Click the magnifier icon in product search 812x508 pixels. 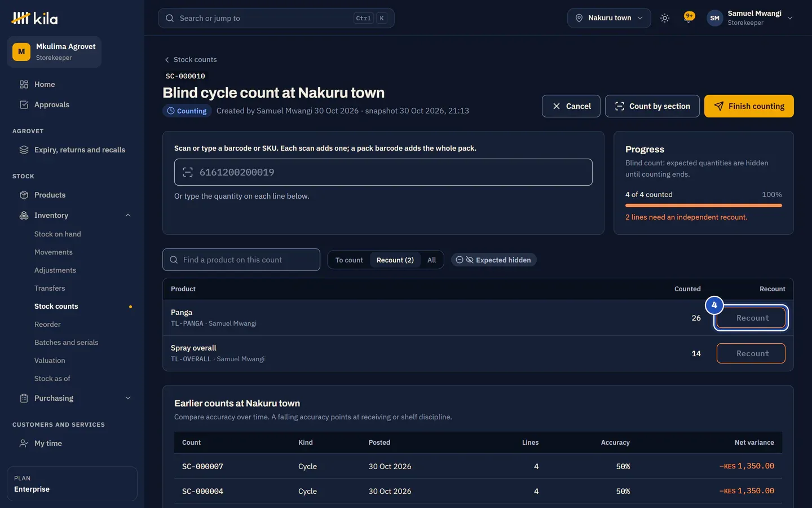coord(174,260)
